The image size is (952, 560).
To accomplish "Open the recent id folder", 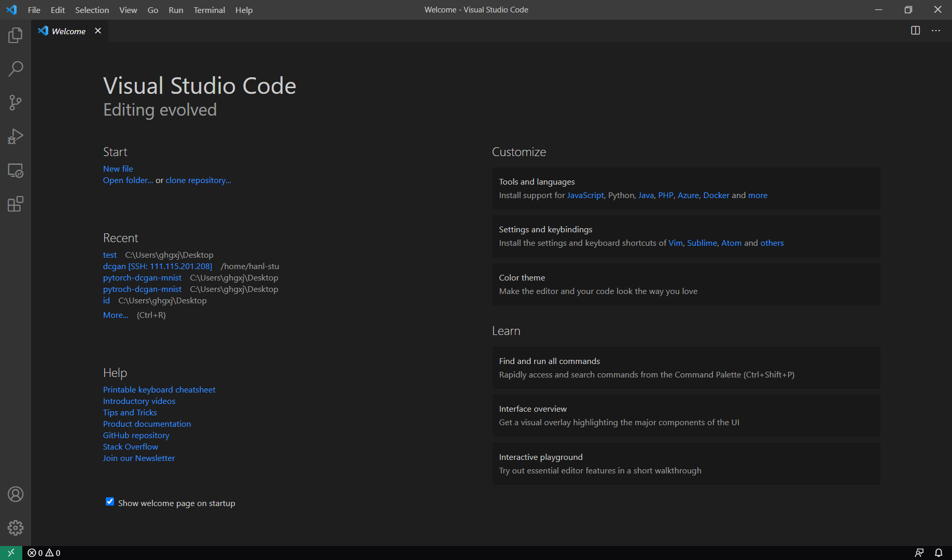I will click(106, 301).
